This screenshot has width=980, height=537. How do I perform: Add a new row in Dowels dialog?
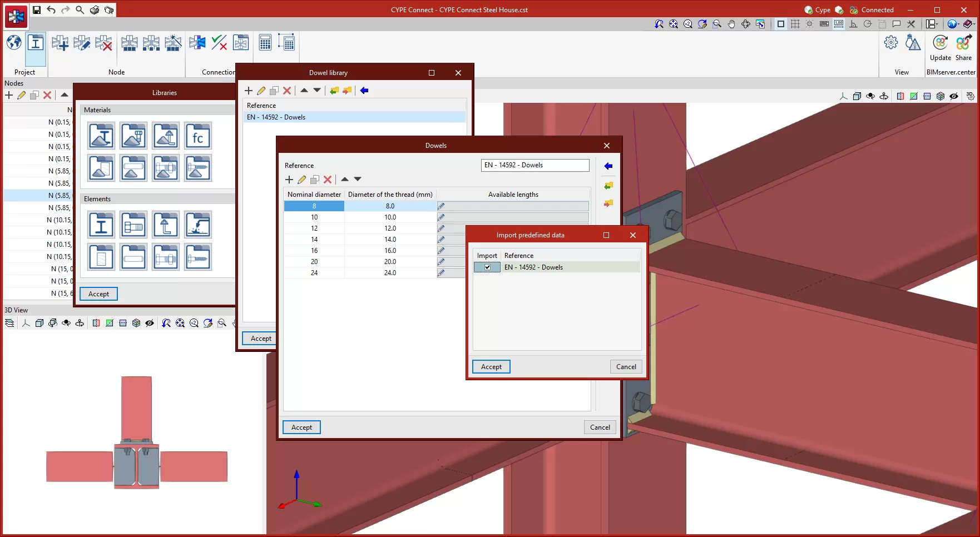pyautogui.click(x=289, y=180)
